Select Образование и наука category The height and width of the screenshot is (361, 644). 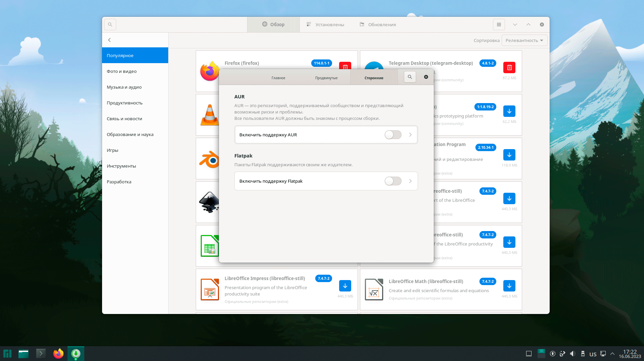click(135, 134)
